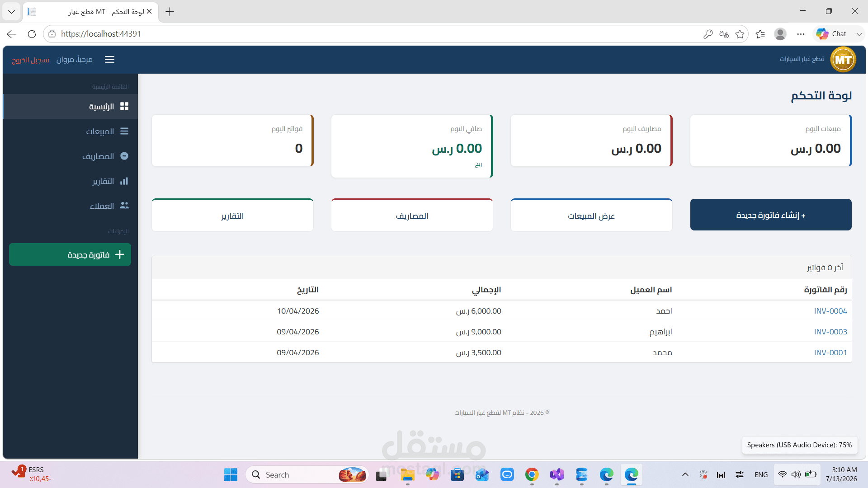
Task: Expand the Chat dropdown arrow
Action: [x=859, y=34]
